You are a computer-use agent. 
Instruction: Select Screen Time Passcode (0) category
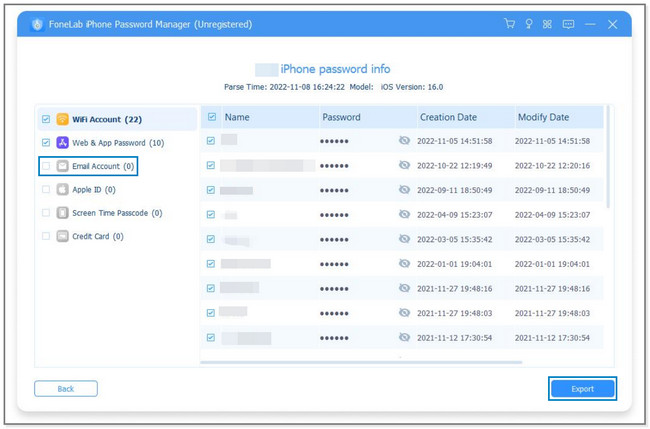(117, 213)
